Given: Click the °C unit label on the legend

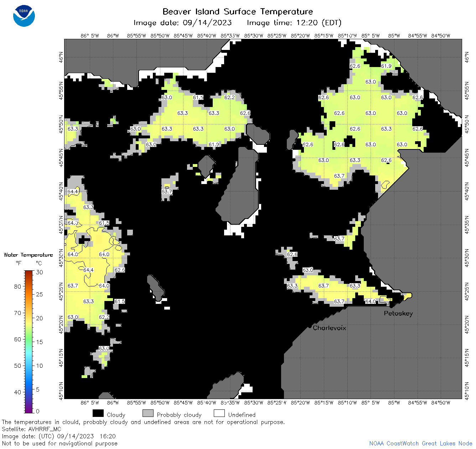Looking at the screenshot, I should [x=39, y=263].
